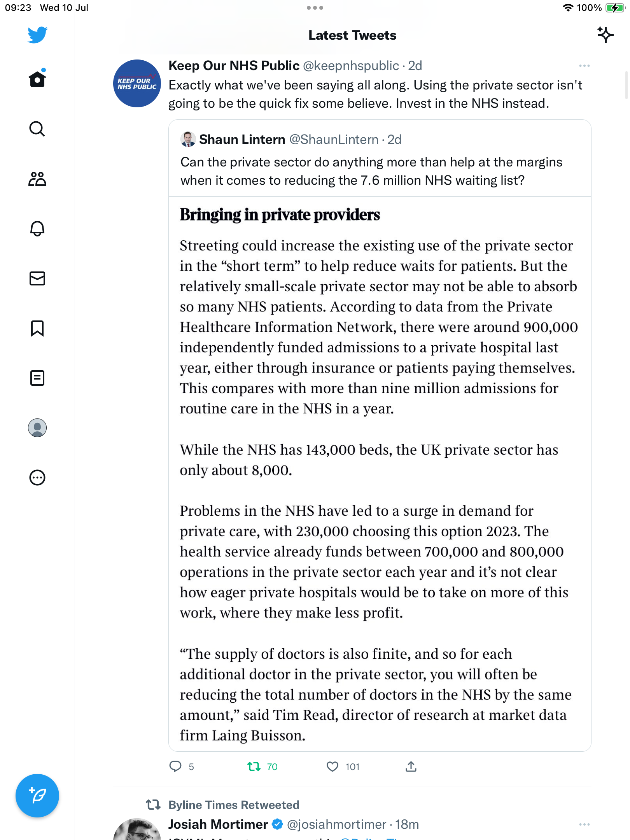This screenshot has width=630, height=840.
Task: Reply to the Keep Our NHS Public tweet
Action: tap(175, 766)
